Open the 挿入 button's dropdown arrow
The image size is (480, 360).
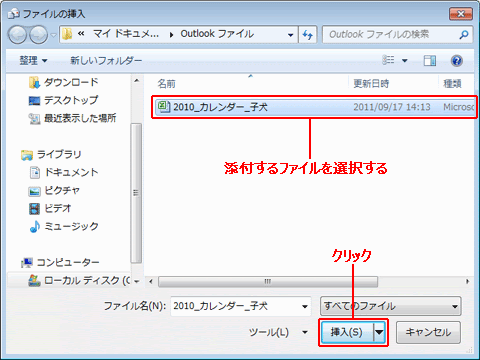pos(379,332)
